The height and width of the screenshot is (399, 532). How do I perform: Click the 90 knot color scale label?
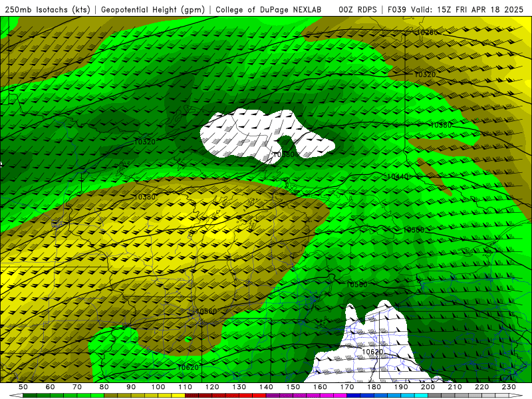(x=131, y=387)
